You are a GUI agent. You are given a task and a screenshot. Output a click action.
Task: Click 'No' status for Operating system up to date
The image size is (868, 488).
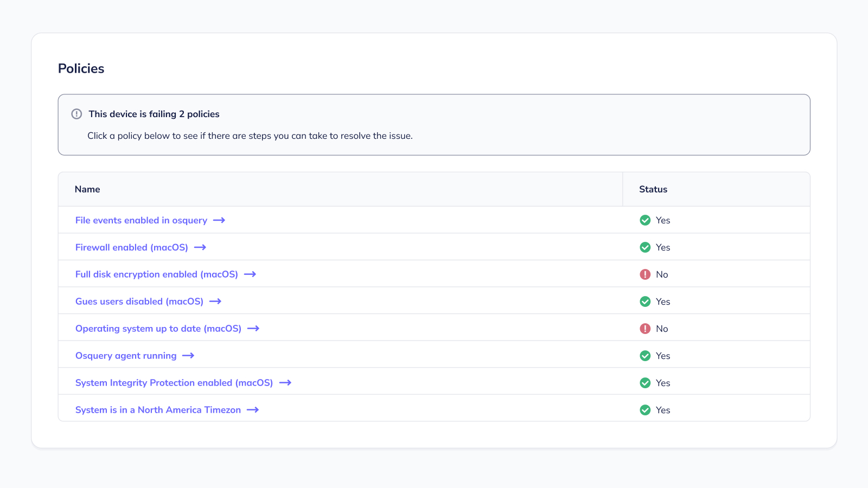click(x=662, y=329)
